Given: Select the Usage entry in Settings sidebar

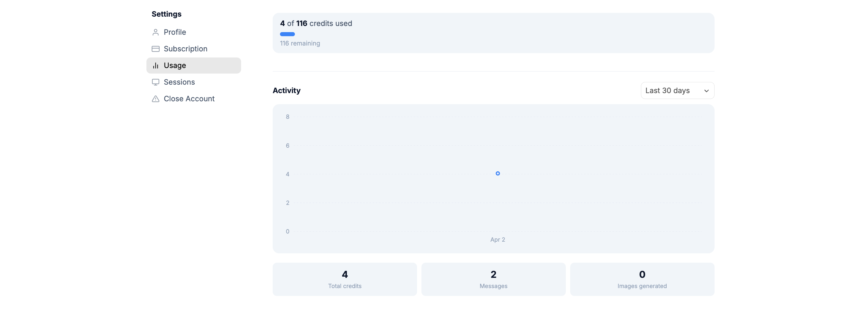Looking at the screenshot, I should pos(175,65).
